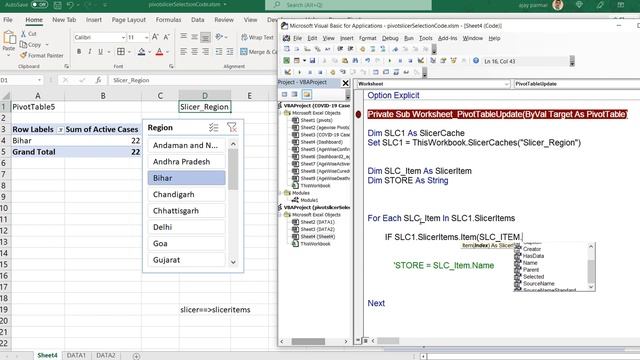Select Delhi in Region slicer

(186, 227)
